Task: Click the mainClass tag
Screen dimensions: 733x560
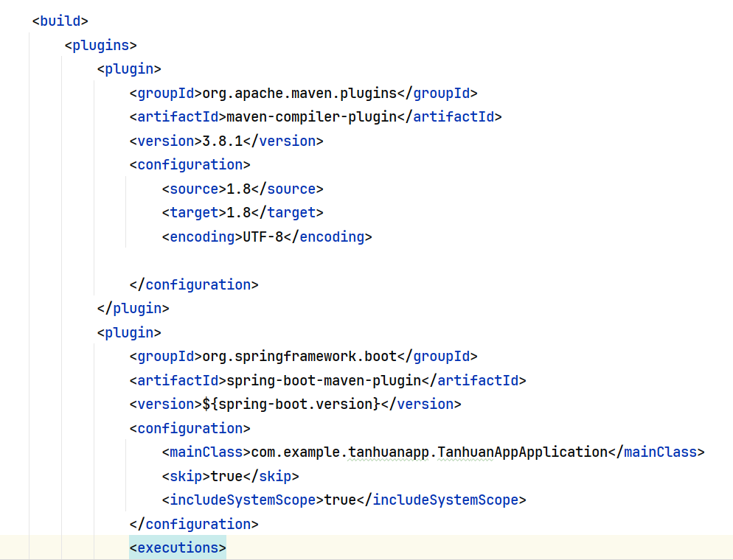Action: click(206, 452)
